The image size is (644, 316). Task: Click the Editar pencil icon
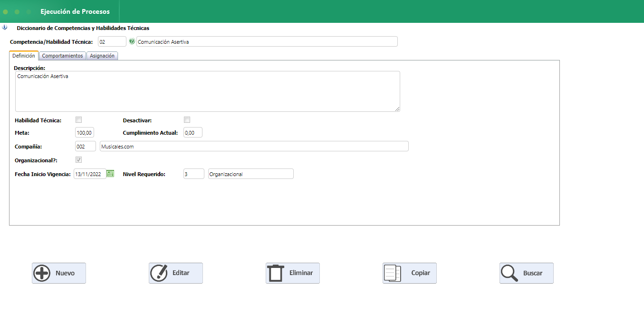tap(159, 273)
